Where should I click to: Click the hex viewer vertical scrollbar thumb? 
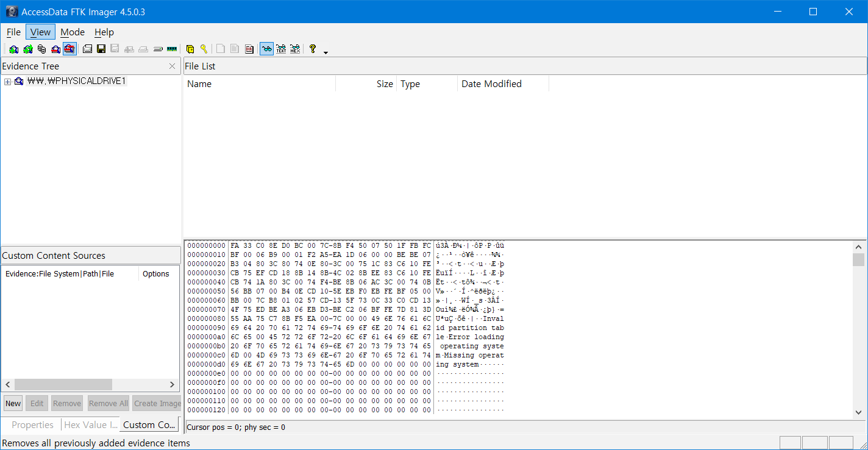pos(859,260)
